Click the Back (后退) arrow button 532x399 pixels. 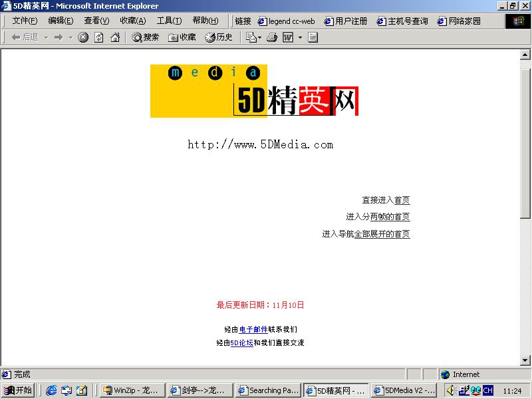pyautogui.click(x=25, y=37)
